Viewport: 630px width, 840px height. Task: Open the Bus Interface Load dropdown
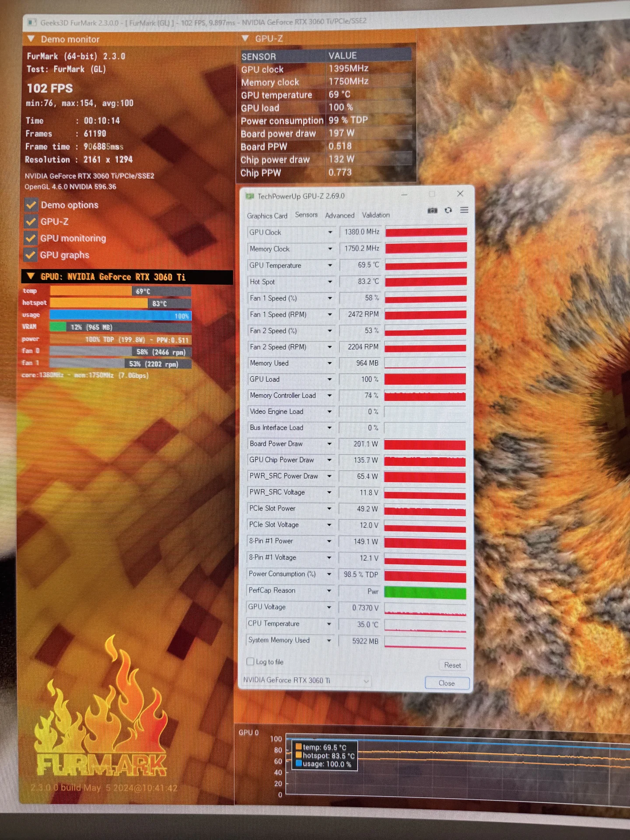pyautogui.click(x=329, y=428)
